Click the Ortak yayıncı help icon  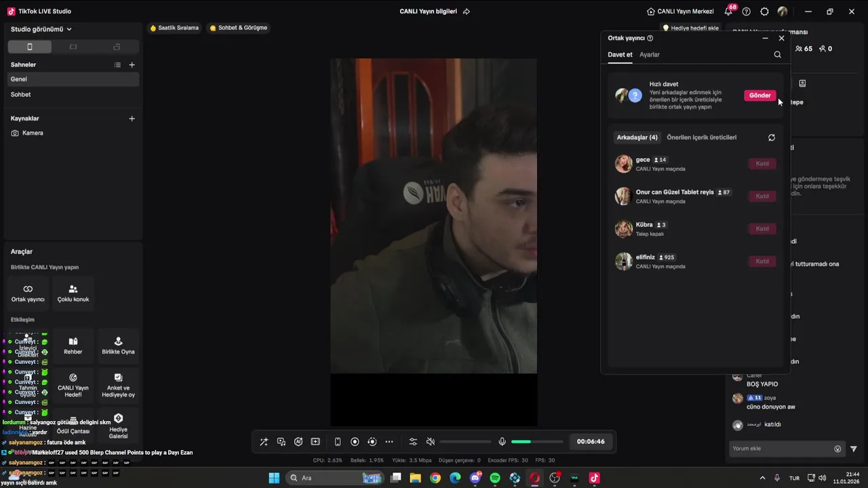click(x=650, y=39)
